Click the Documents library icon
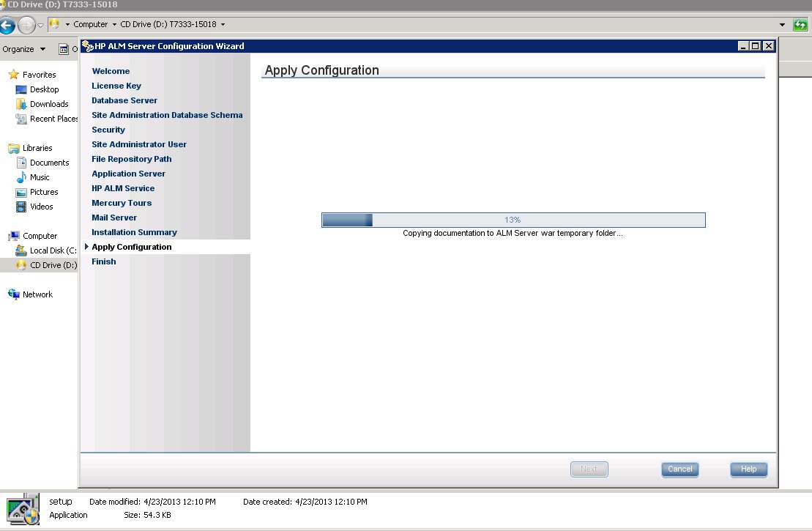Screen dimensions: 812x531 click(x=21, y=163)
